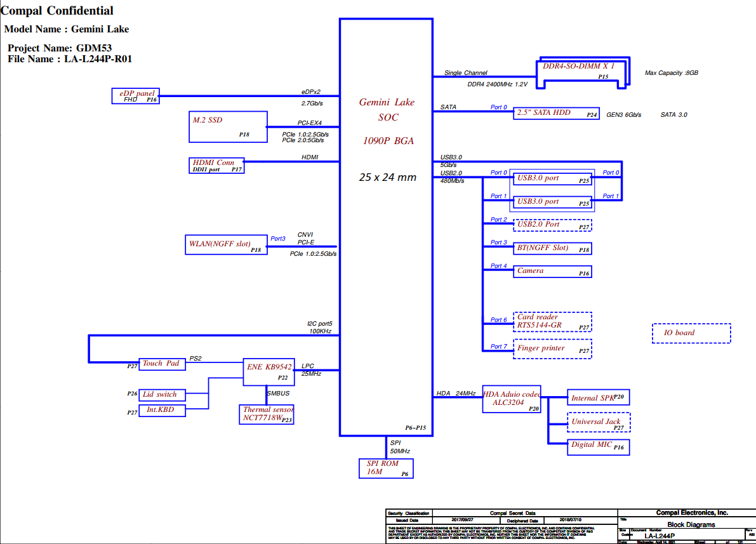
Task: Select the "Port 4" label
Action: [x=498, y=266]
